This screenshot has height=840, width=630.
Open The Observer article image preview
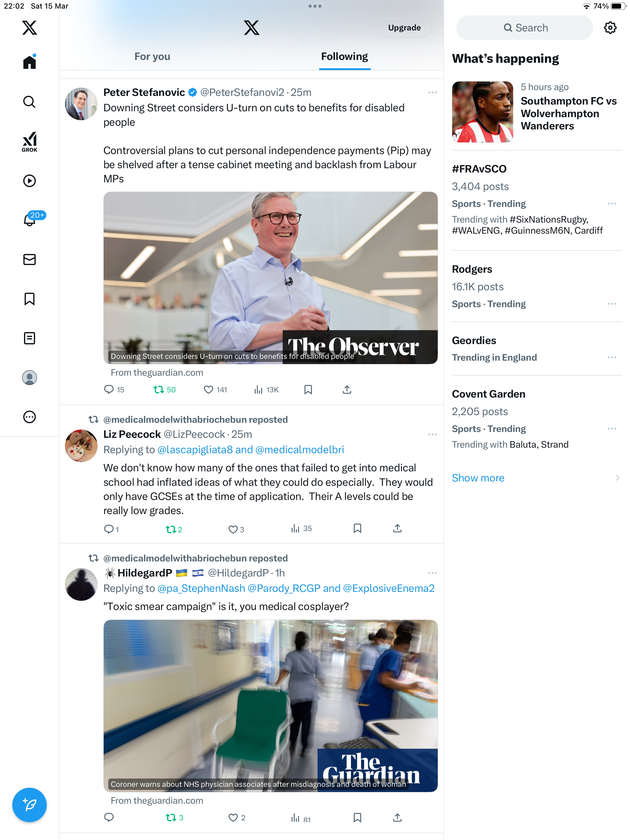pyautogui.click(x=270, y=278)
